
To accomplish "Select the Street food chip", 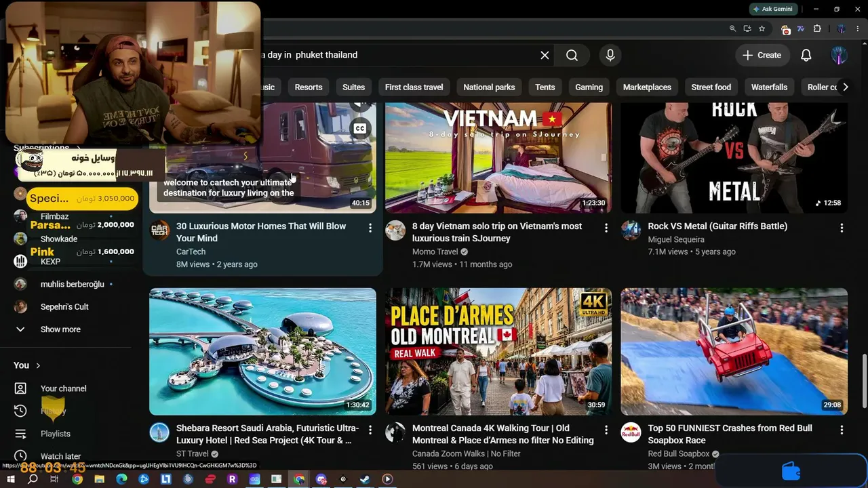I will 711,87.
